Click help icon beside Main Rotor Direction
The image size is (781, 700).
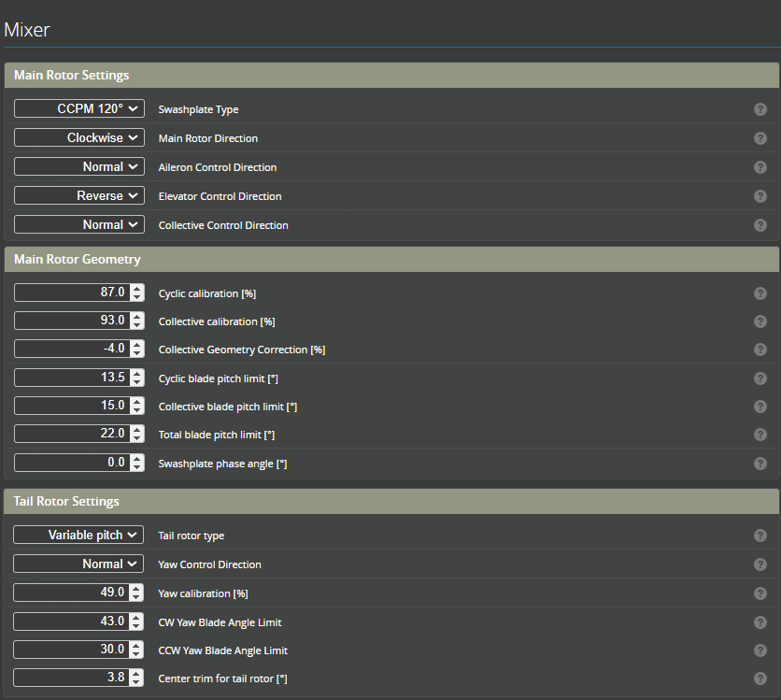(760, 138)
